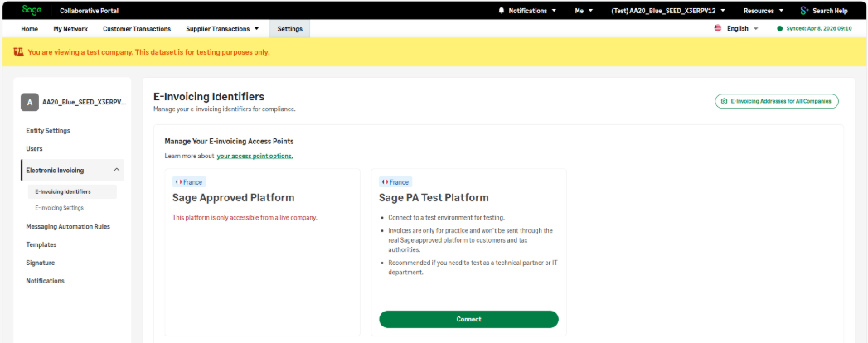Open the English language dropdown
868x343 pixels.
(x=742, y=28)
